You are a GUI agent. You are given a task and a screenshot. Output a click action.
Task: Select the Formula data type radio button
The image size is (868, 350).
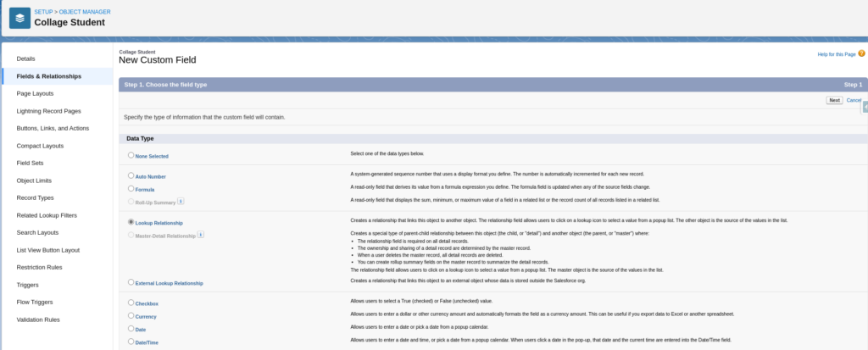pos(131,188)
